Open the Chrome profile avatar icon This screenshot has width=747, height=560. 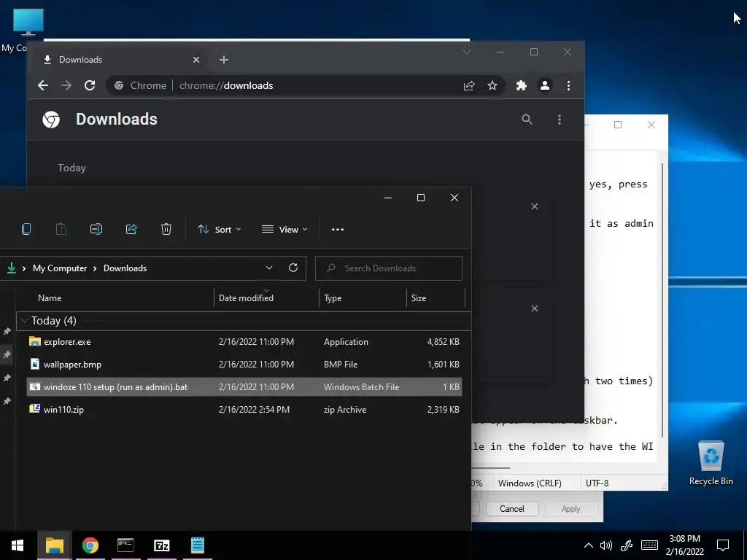(x=545, y=86)
